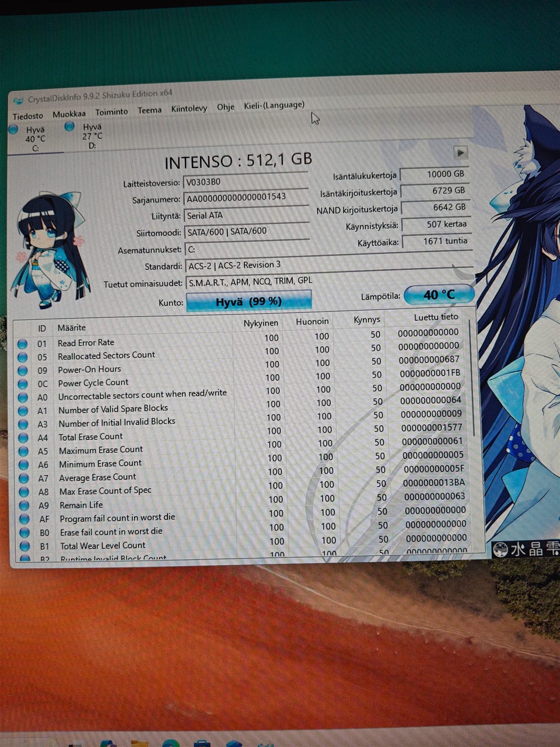The height and width of the screenshot is (747, 560).
Task: Click status icon for Maximum Erase Count
Action: 24,451
